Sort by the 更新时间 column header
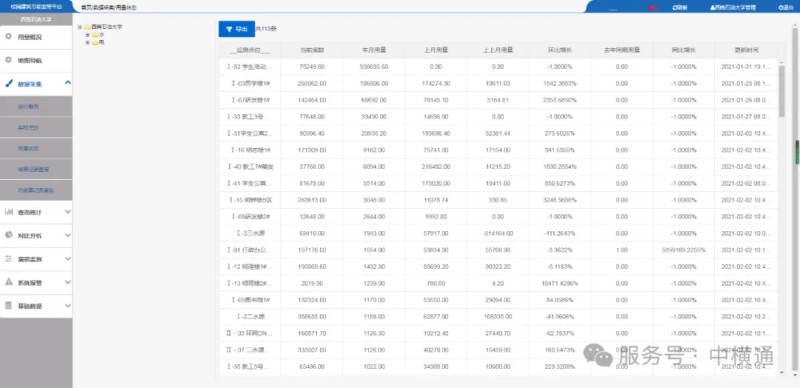This screenshot has width=800, height=388. (x=746, y=50)
